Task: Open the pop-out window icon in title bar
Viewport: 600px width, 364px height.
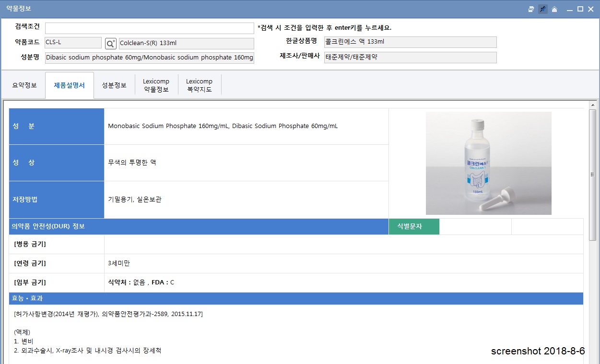Action: 531,9
